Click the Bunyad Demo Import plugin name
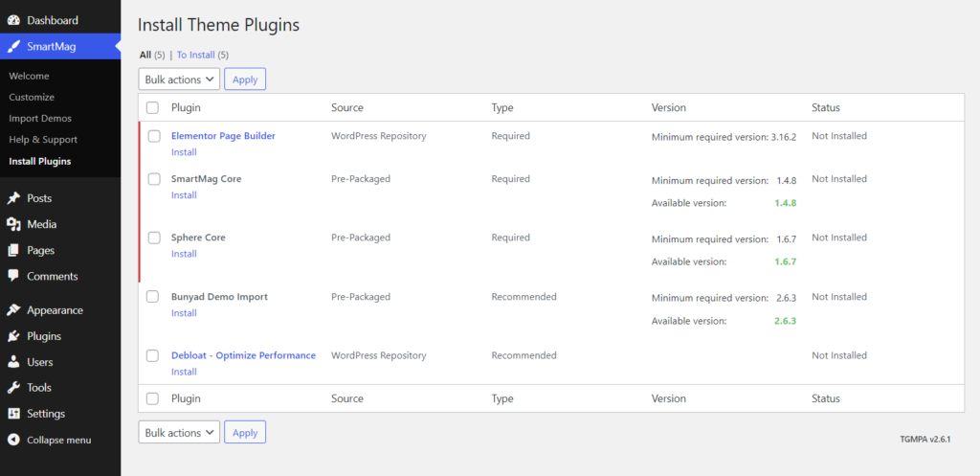 pos(219,297)
